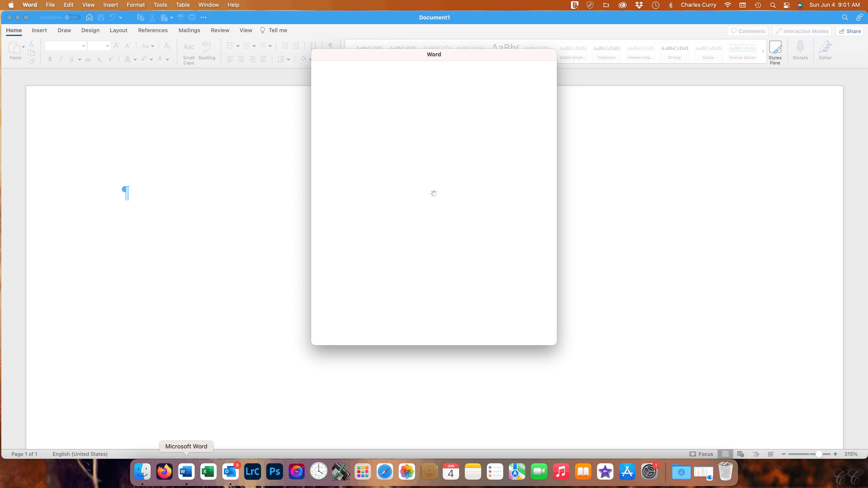868x488 pixels.
Task: Toggle Strikethrough formatting
Action: [x=88, y=59]
